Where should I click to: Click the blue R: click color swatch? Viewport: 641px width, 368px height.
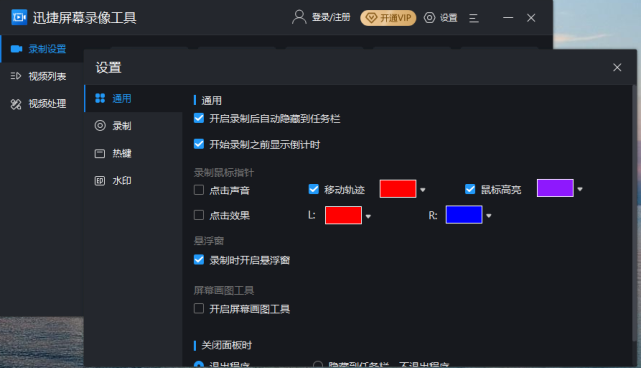[x=464, y=215]
